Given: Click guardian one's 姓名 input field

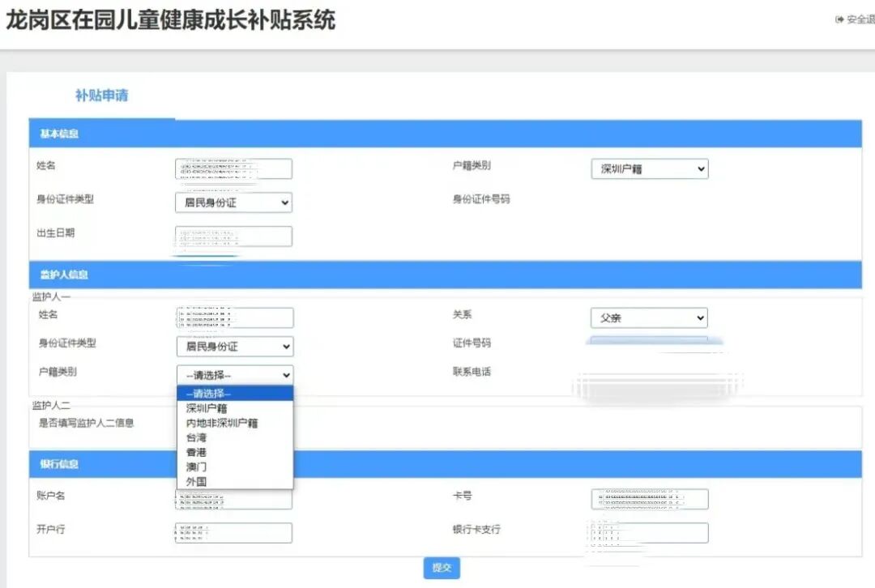Looking at the screenshot, I should (x=235, y=317).
